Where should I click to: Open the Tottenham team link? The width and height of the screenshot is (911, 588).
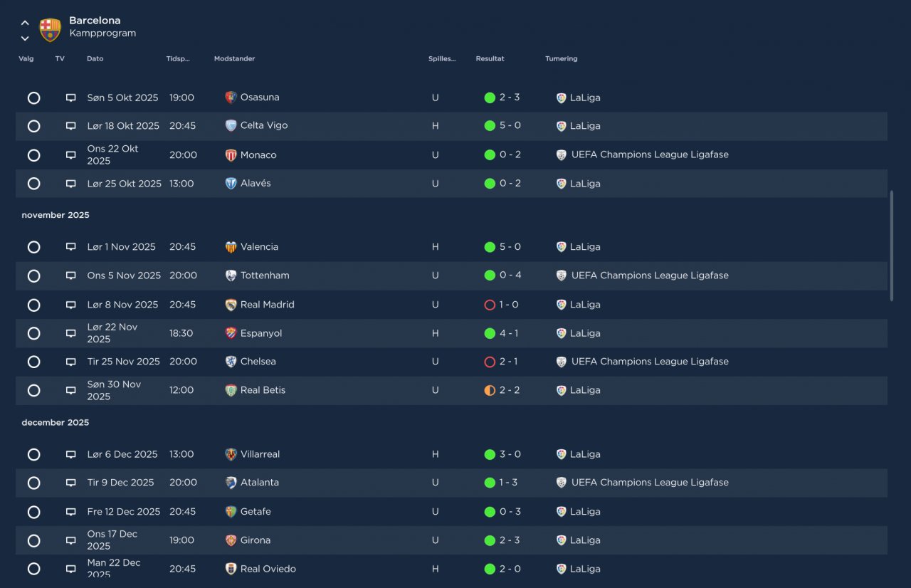265,275
